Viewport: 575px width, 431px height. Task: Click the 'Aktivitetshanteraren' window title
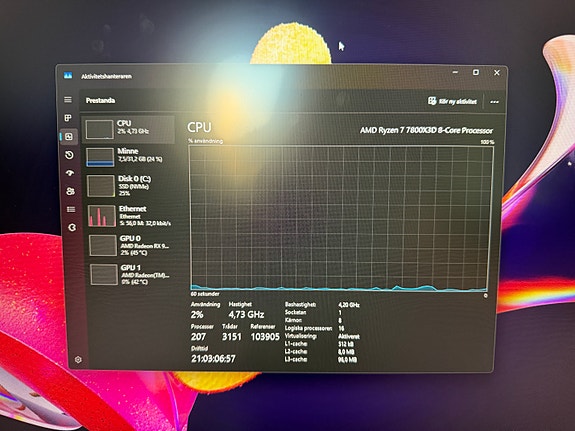point(106,76)
